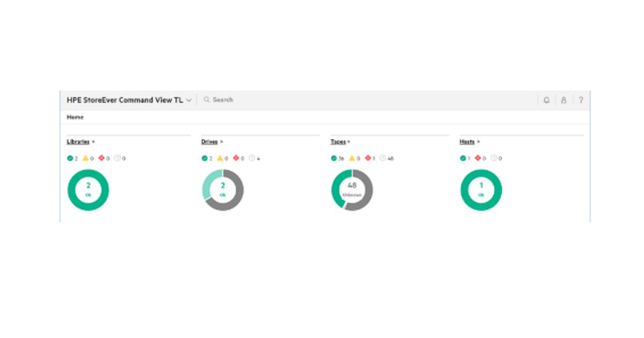Expand the arrow next to Libraries
The width and height of the screenshot is (644, 338).
(x=93, y=142)
